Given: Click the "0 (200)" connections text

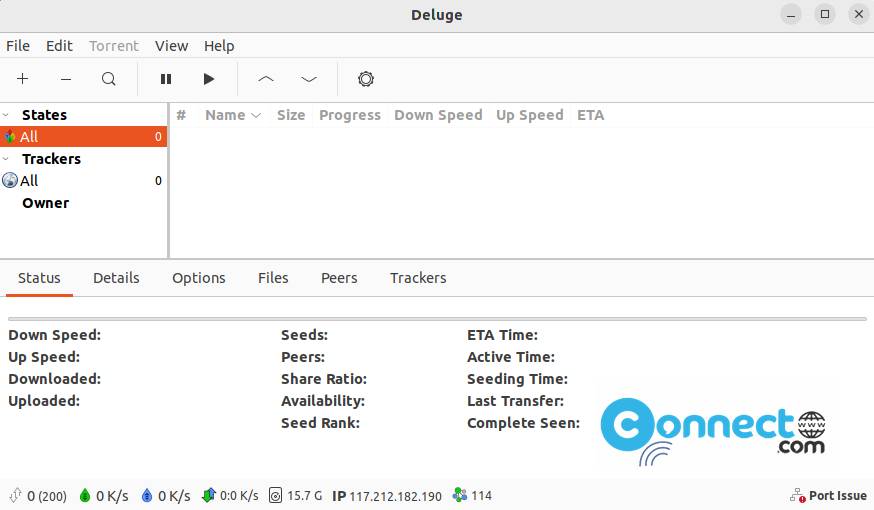Looking at the screenshot, I should (x=47, y=496).
